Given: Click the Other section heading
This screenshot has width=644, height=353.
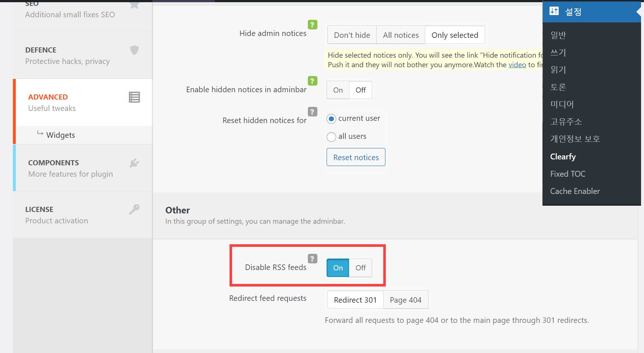Looking at the screenshot, I should [x=178, y=210].
